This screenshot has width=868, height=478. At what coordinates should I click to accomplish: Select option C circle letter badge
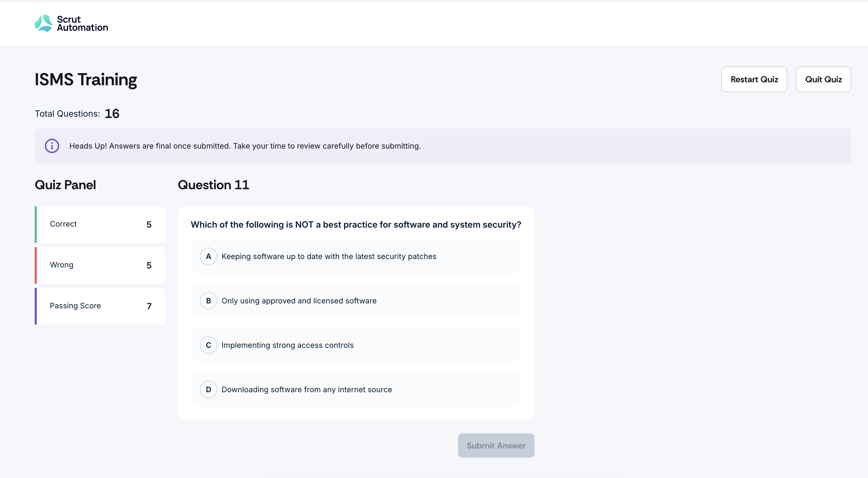click(208, 345)
